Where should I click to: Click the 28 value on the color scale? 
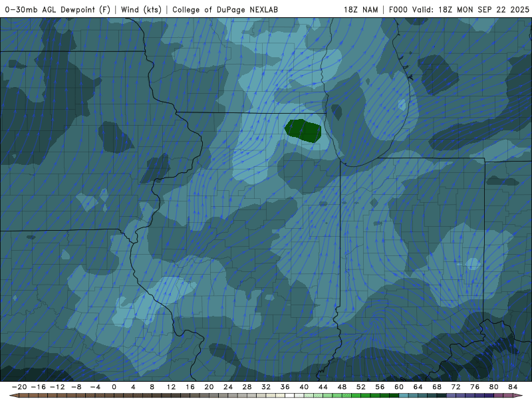[x=247, y=387]
